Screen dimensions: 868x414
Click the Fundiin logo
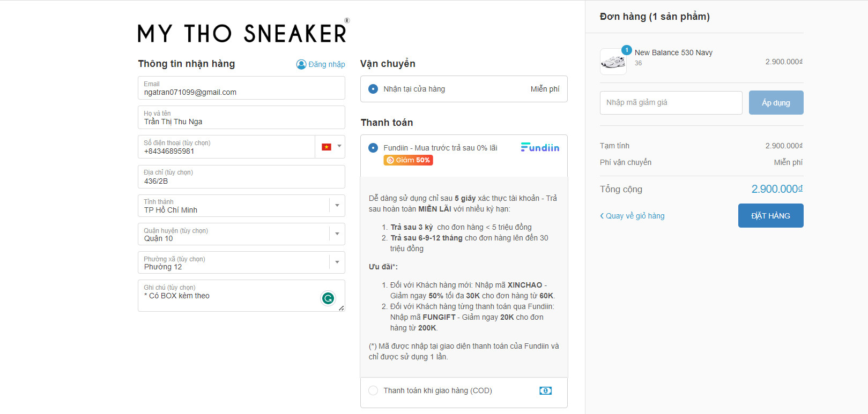pyautogui.click(x=540, y=147)
